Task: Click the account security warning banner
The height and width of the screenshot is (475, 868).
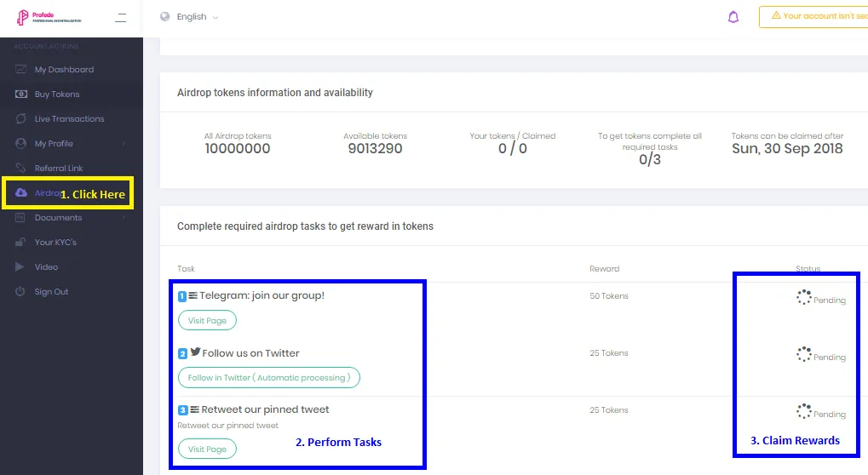Action: [x=813, y=16]
